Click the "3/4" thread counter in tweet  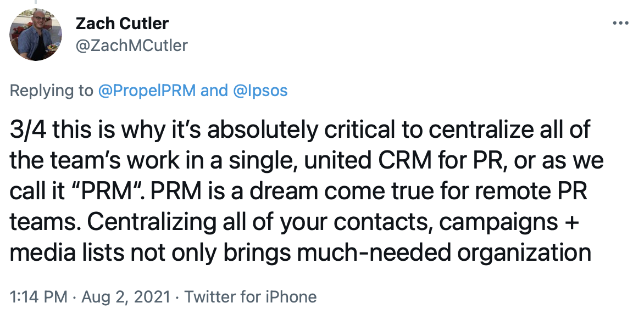coord(27,130)
